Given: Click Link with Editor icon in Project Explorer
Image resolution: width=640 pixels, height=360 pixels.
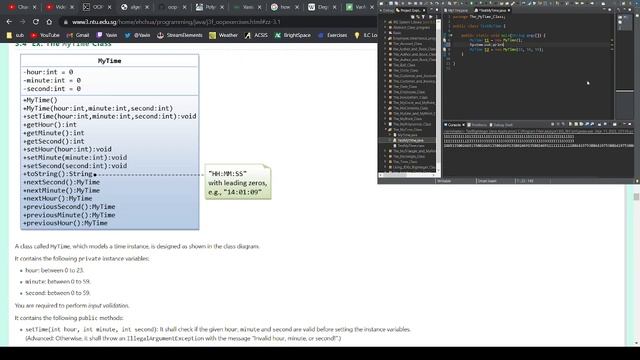Looking at the screenshot, I should click(418, 17).
